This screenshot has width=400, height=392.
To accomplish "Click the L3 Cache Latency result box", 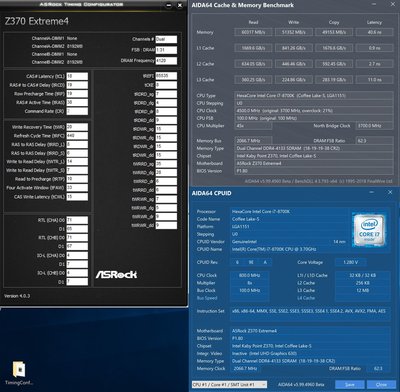I will [x=374, y=80].
